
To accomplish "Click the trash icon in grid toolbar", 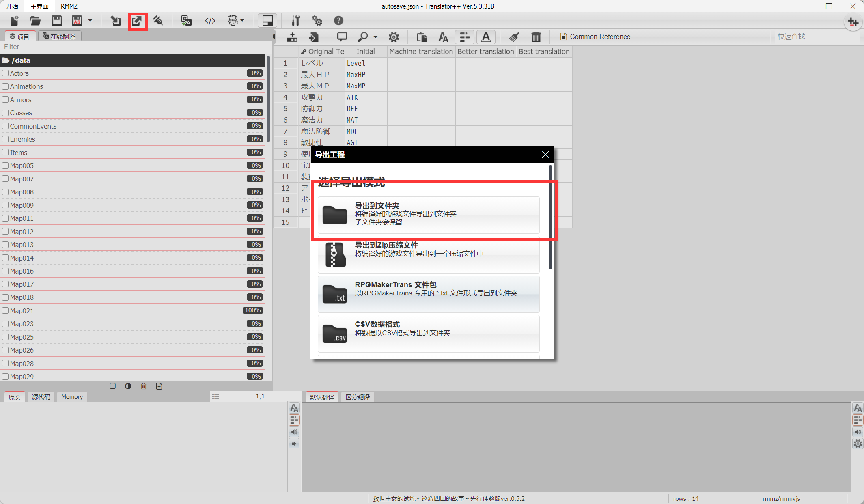I will point(536,37).
